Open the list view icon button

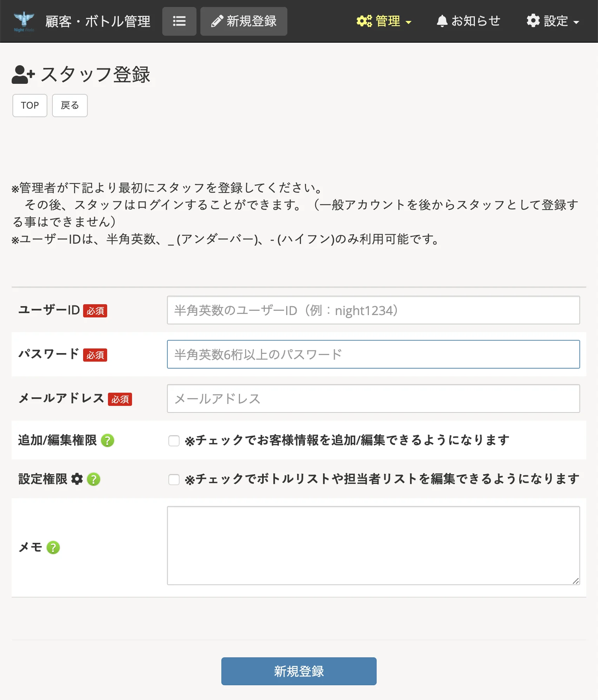click(179, 21)
